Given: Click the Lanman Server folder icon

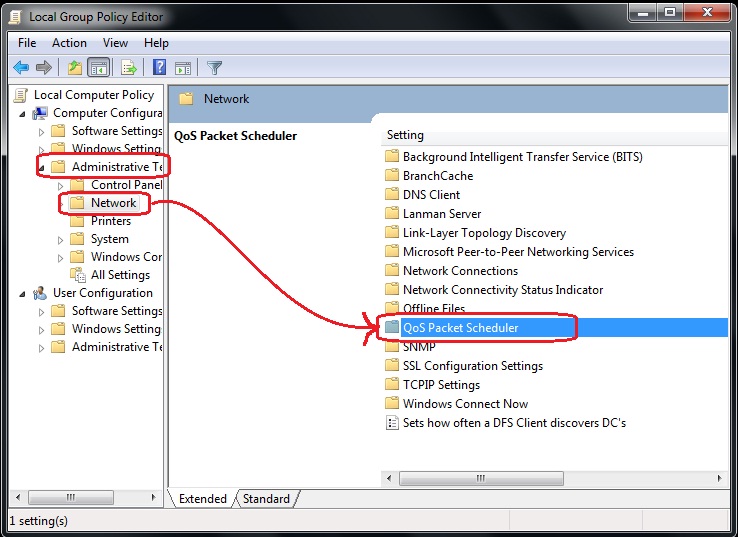Looking at the screenshot, I should click(x=392, y=213).
